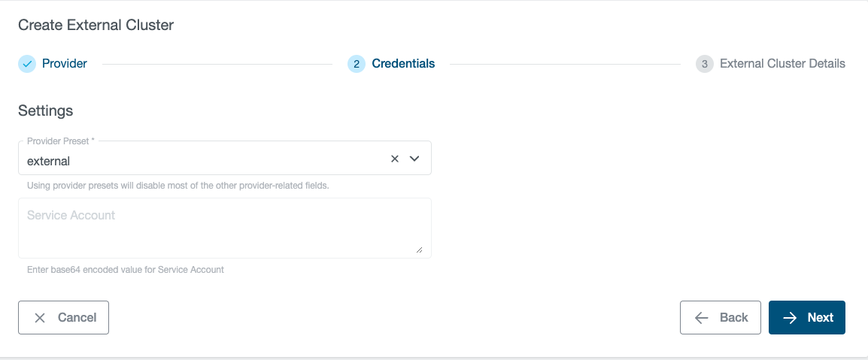Screen dimensions: 868x360
Task: Click the left arrow icon in Back
Action: click(x=702, y=318)
